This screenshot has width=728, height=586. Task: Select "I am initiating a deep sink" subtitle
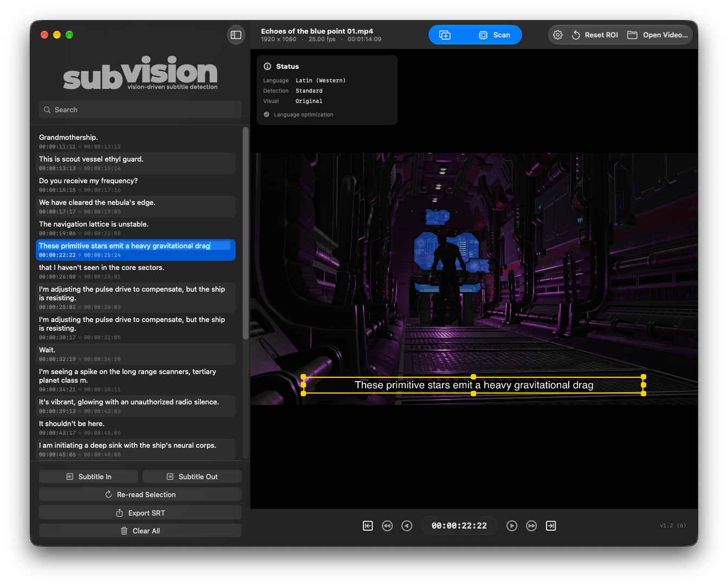(x=135, y=449)
